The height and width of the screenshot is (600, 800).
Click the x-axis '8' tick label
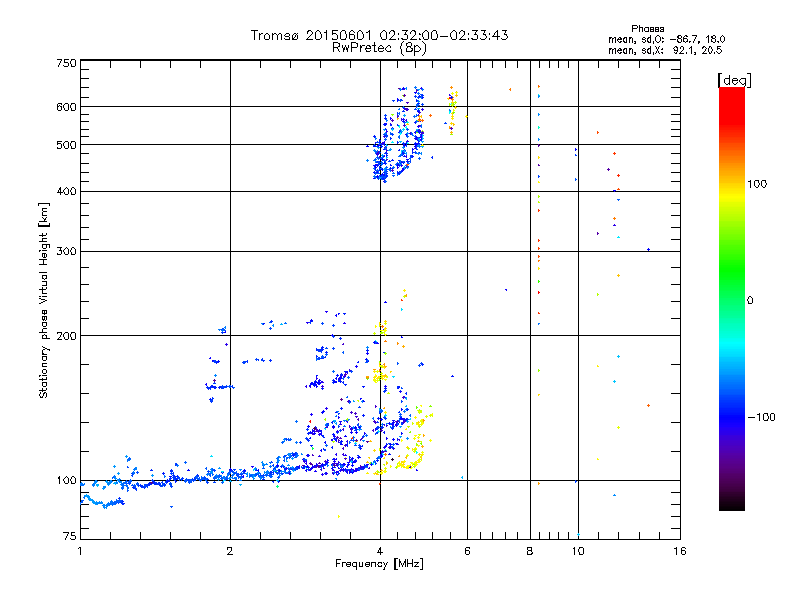[x=530, y=551]
